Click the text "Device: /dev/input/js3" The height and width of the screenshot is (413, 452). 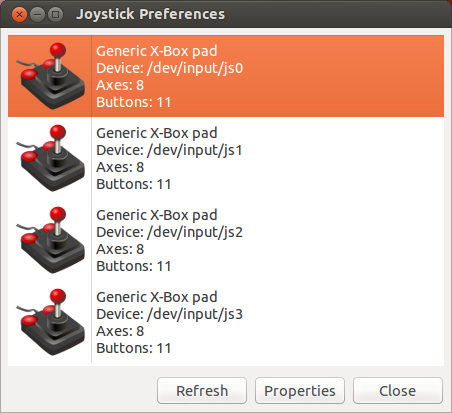[x=170, y=314]
